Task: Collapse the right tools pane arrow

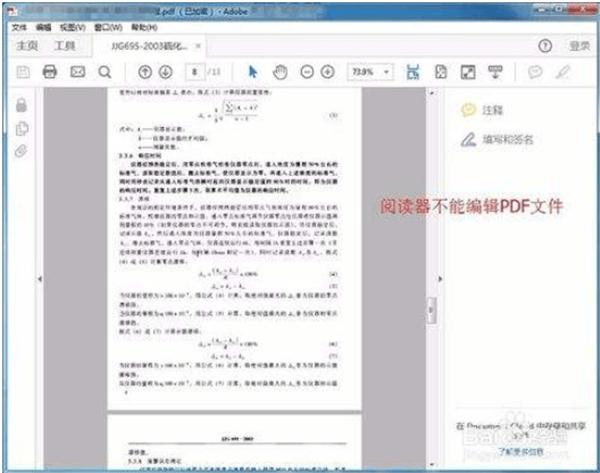Action: click(440, 279)
